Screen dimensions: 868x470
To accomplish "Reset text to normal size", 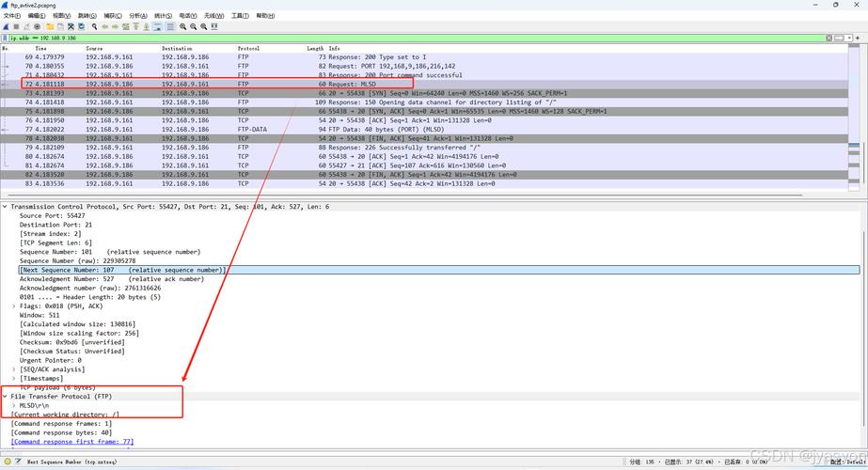I will point(204,26).
